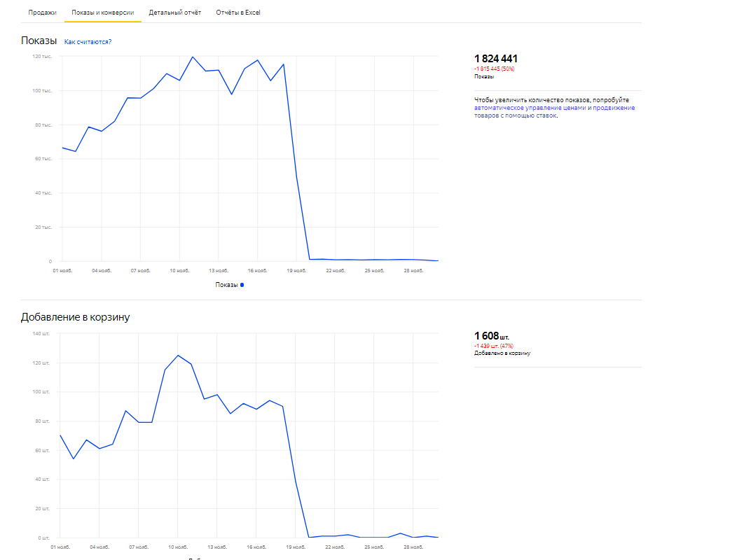
Task: Click the 19 нояб. label under the Показы chart
Action: click(x=297, y=270)
